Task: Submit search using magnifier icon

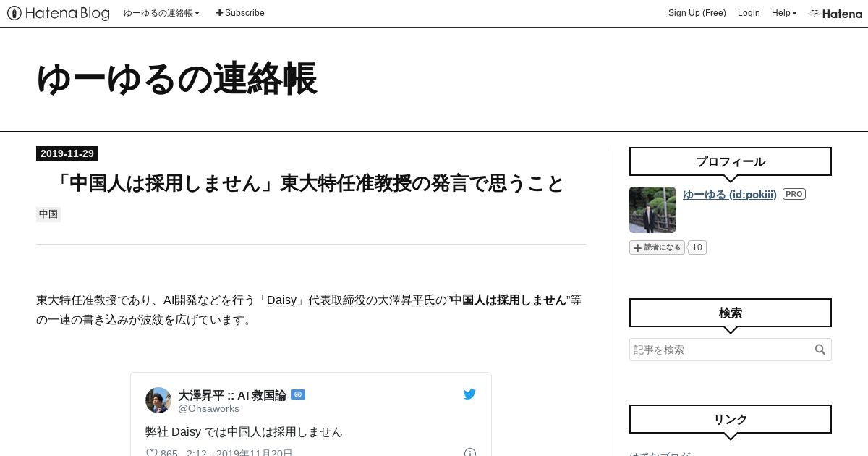Action: (x=820, y=350)
